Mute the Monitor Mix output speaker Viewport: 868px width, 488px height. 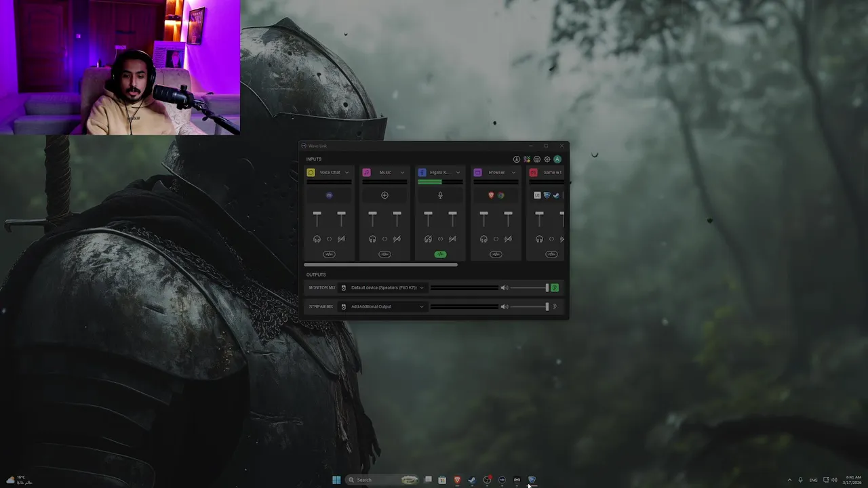point(504,288)
